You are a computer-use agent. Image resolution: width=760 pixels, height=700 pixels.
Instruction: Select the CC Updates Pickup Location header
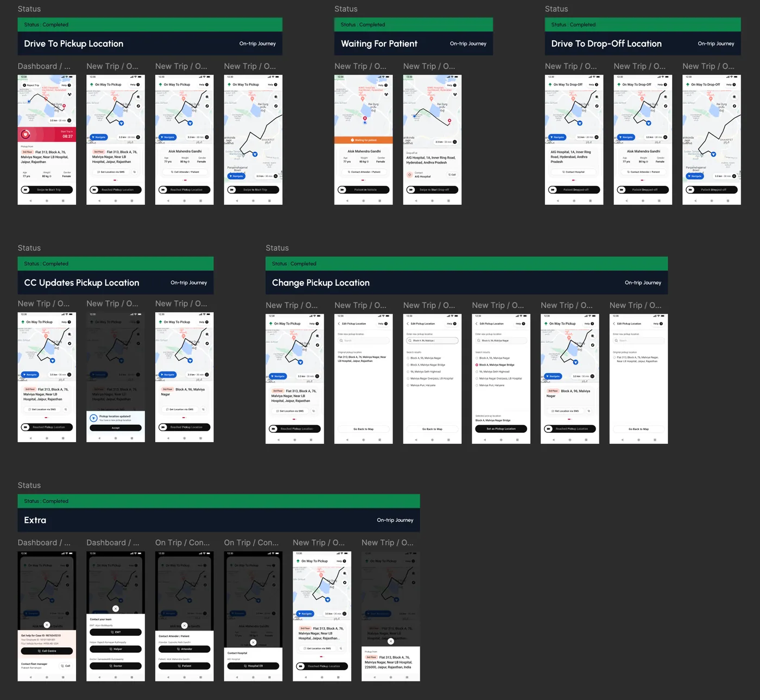116,282
